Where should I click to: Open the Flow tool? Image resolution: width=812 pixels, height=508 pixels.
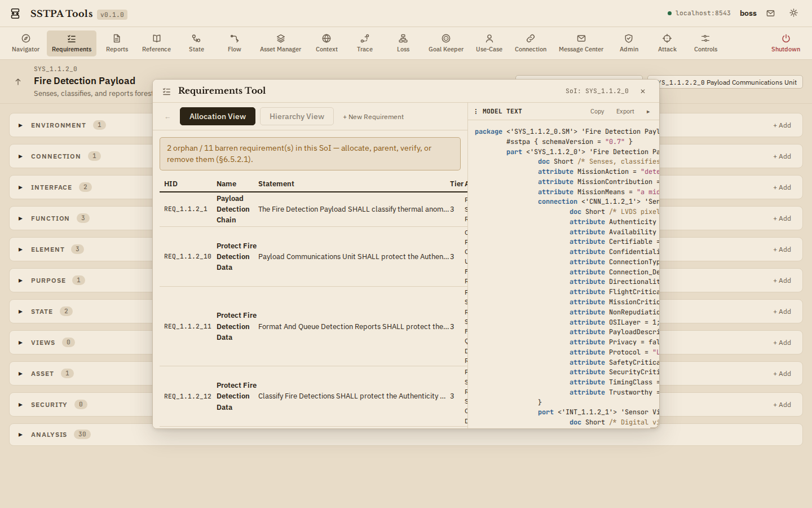pyautogui.click(x=235, y=43)
